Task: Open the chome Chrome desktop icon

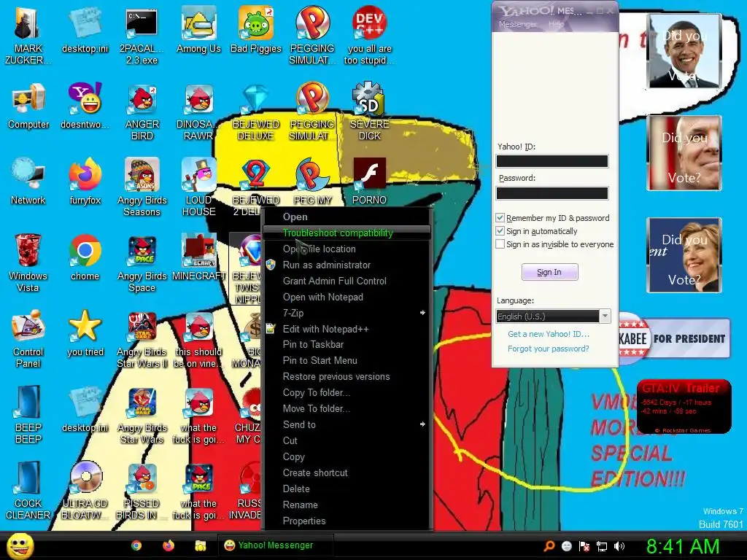Action: tap(85, 257)
